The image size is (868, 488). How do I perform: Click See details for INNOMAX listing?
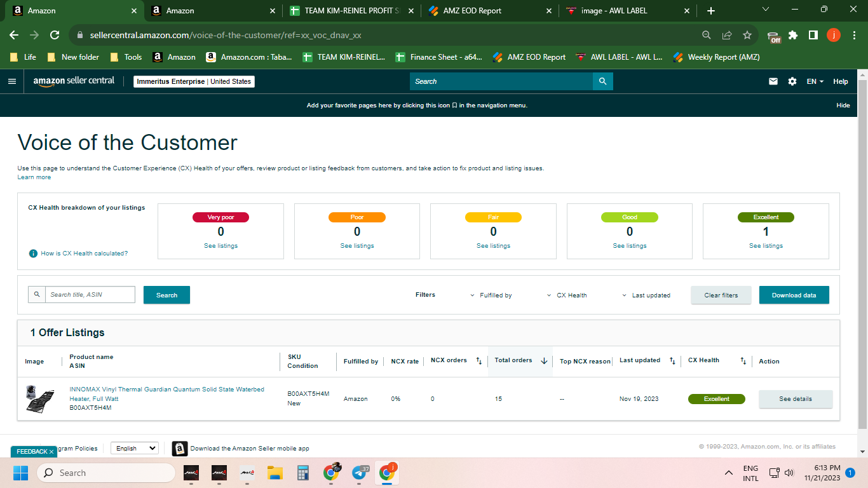(796, 399)
